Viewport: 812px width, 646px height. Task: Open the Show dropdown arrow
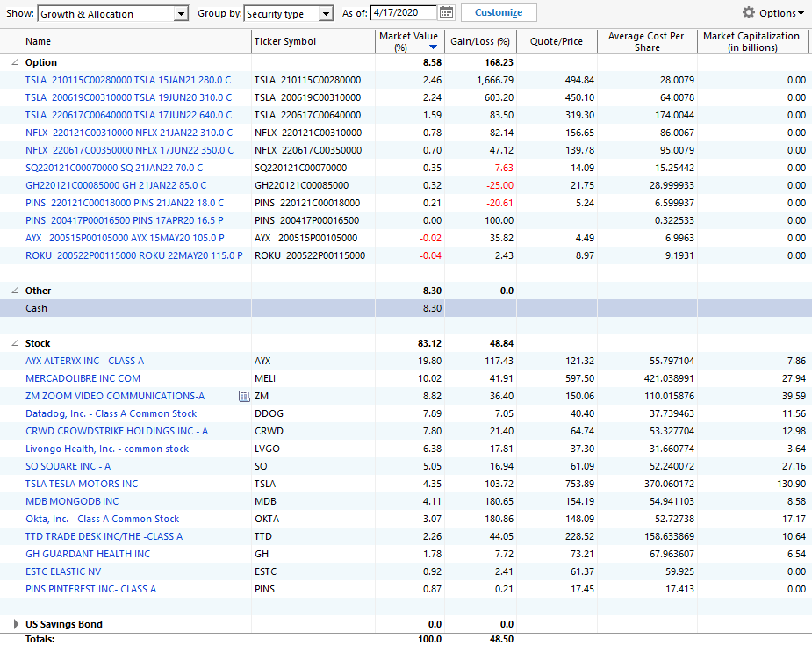pos(181,14)
